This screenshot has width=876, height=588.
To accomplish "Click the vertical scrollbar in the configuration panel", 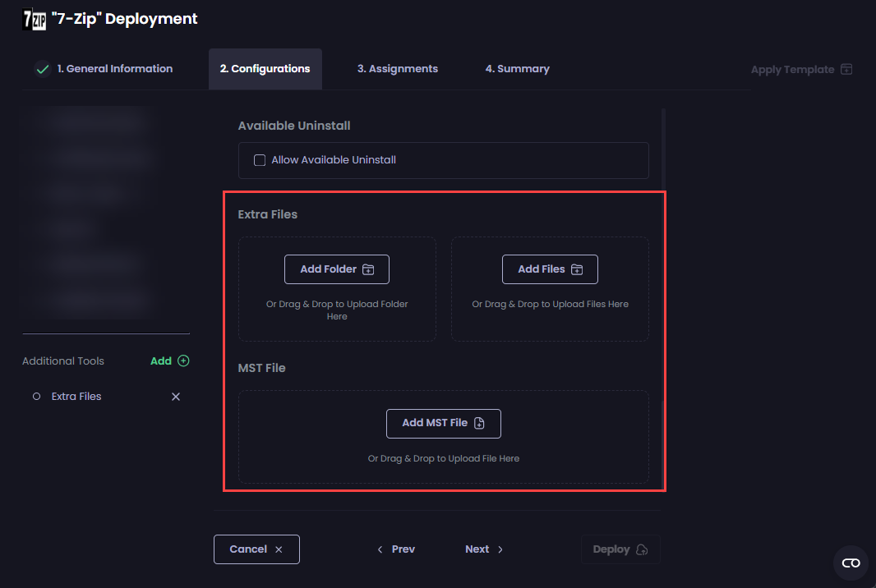I will click(662, 148).
